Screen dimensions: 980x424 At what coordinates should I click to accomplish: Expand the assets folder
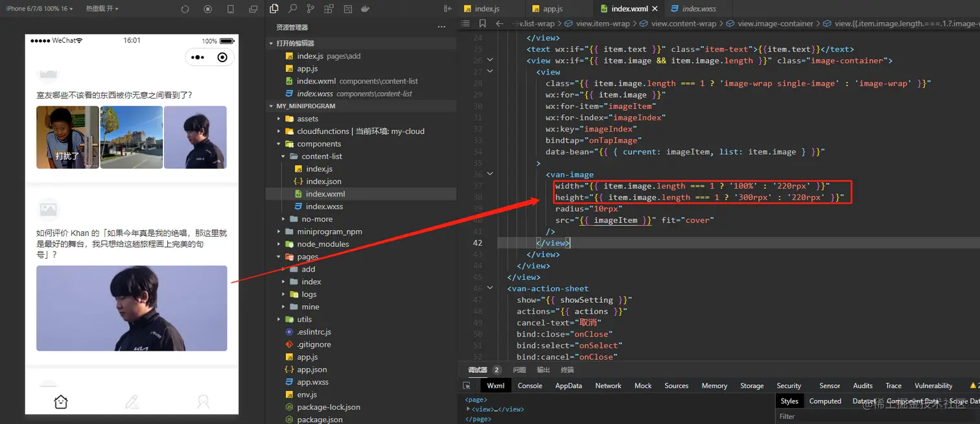pyautogui.click(x=279, y=119)
